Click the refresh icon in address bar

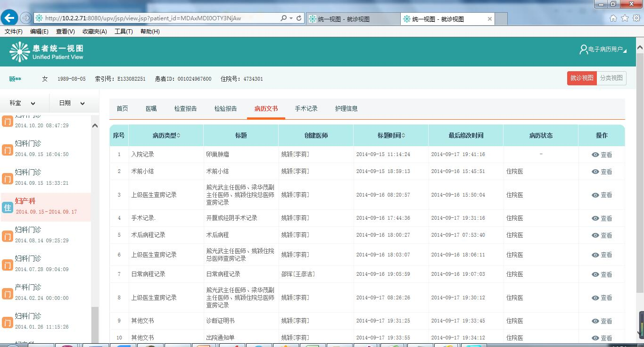click(299, 18)
